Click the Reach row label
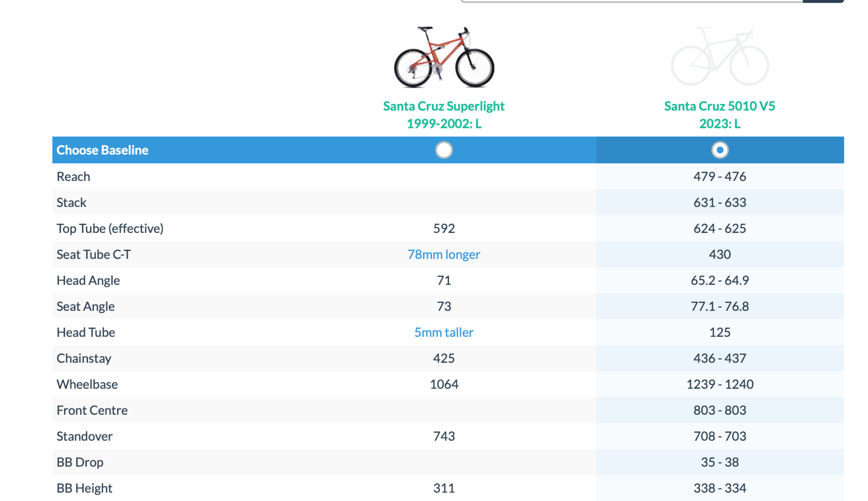 (x=73, y=176)
